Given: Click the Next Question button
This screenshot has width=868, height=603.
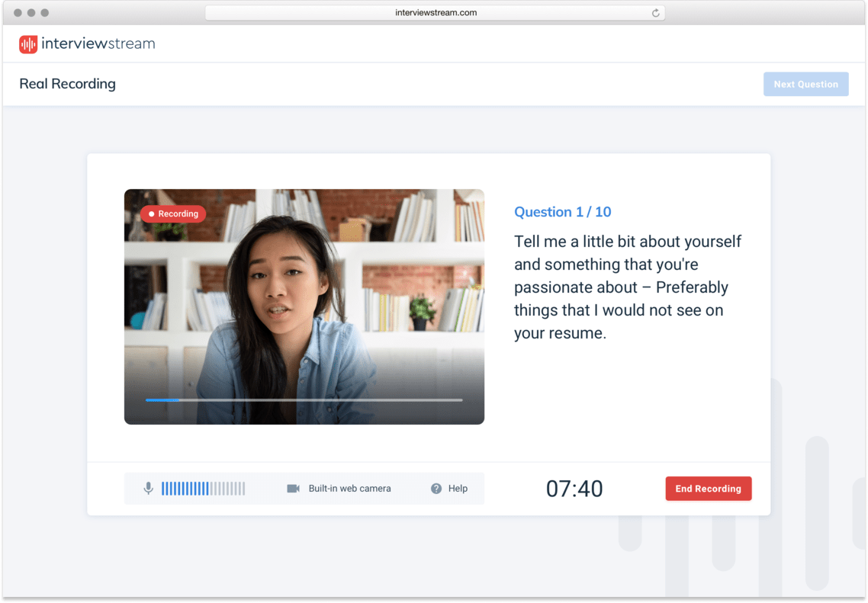Looking at the screenshot, I should (x=805, y=84).
